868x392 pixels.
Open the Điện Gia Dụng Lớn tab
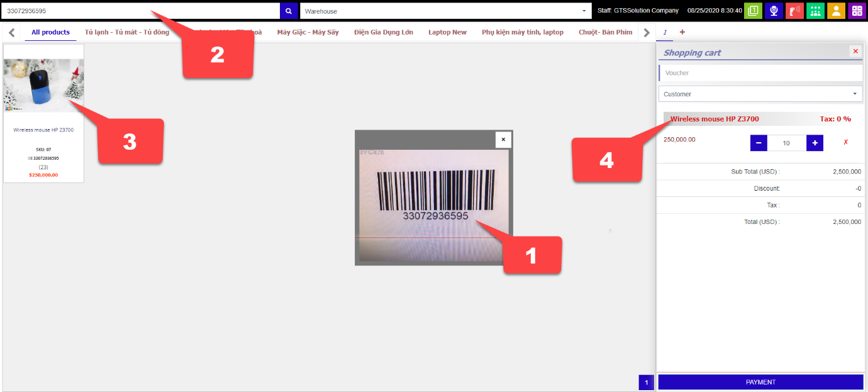(384, 32)
